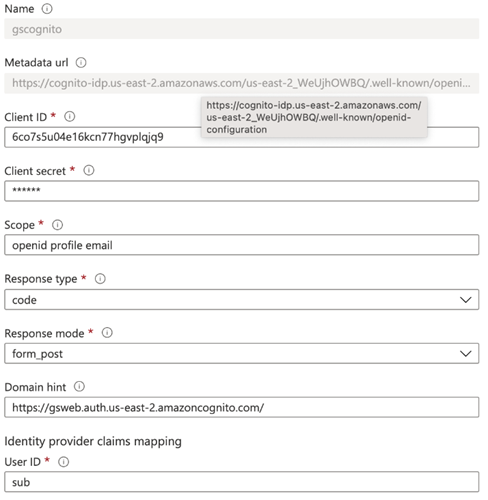Click the User ID info icon
Viewport: 488px width, 500px height.
click(x=63, y=462)
